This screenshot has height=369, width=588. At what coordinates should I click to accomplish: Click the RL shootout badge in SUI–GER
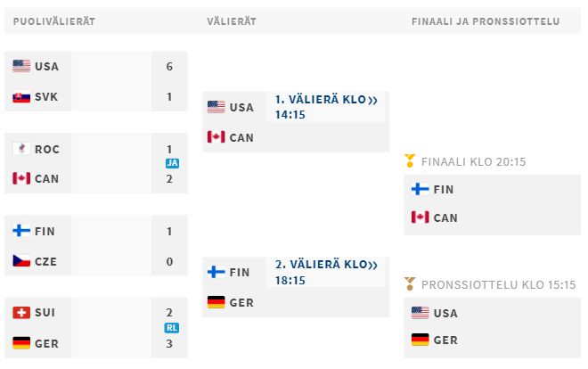click(x=172, y=328)
